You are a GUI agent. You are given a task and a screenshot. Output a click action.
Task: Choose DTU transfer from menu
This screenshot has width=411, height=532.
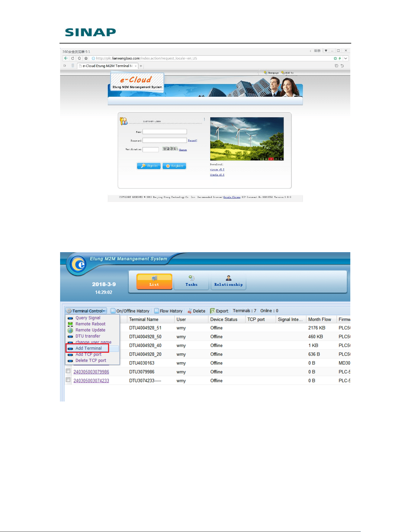tap(88, 336)
